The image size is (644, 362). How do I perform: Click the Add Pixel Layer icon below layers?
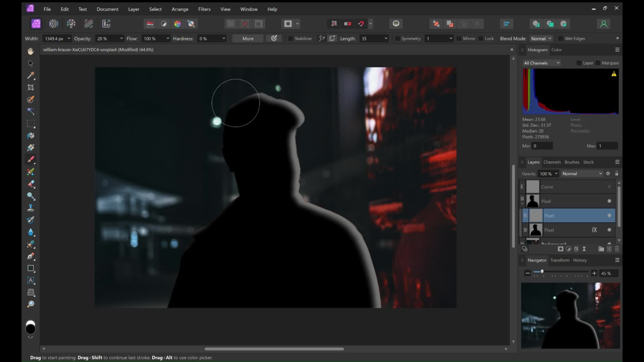609,249
